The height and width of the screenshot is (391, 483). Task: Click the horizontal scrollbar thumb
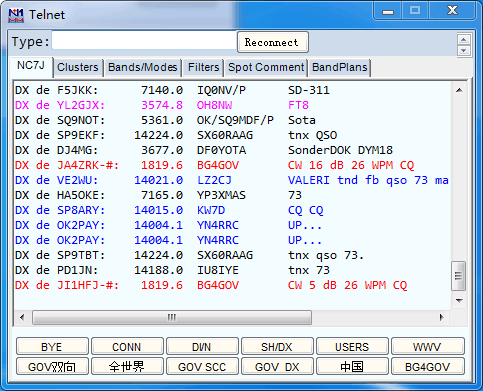[x=172, y=317]
